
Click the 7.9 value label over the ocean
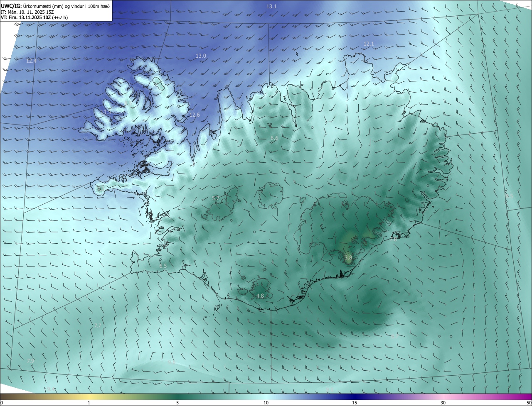pyautogui.click(x=30, y=361)
